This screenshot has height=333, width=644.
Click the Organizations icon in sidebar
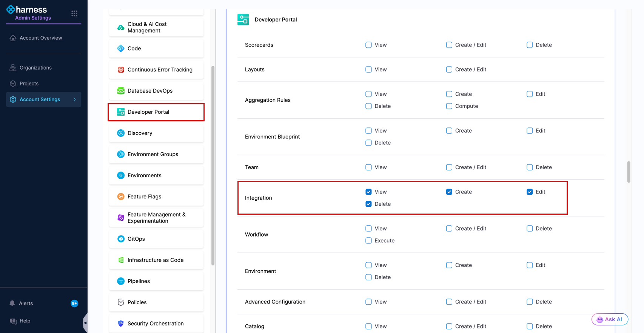pyautogui.click(x=13, y=68)
